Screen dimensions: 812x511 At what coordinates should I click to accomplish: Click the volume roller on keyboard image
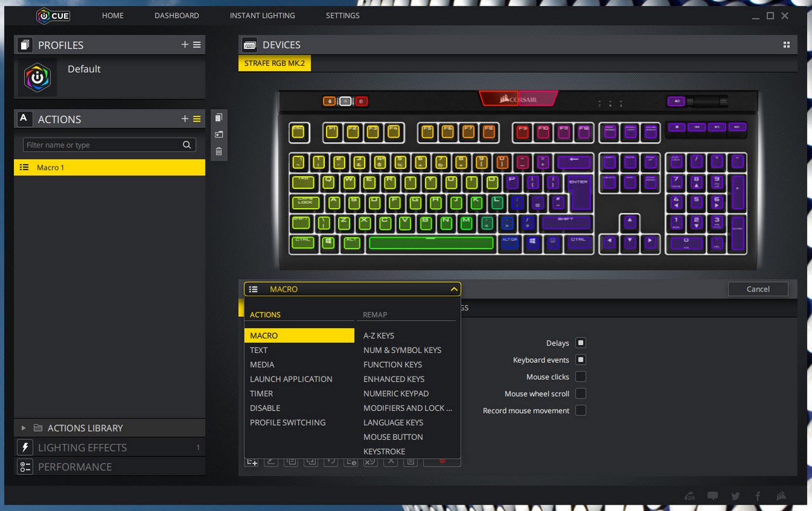tap(707, 101)
